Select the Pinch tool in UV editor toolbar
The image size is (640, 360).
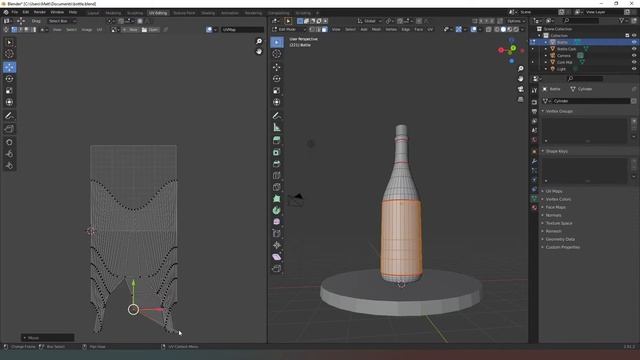point(9,166)
